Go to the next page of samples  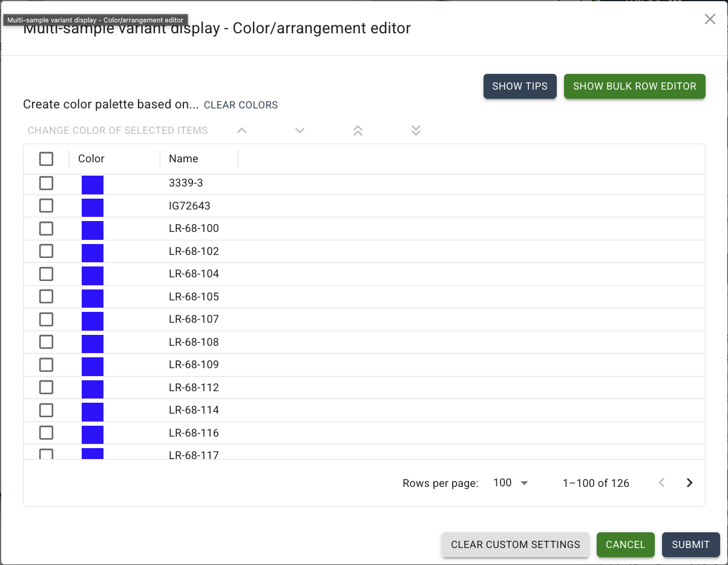(689, 483)
